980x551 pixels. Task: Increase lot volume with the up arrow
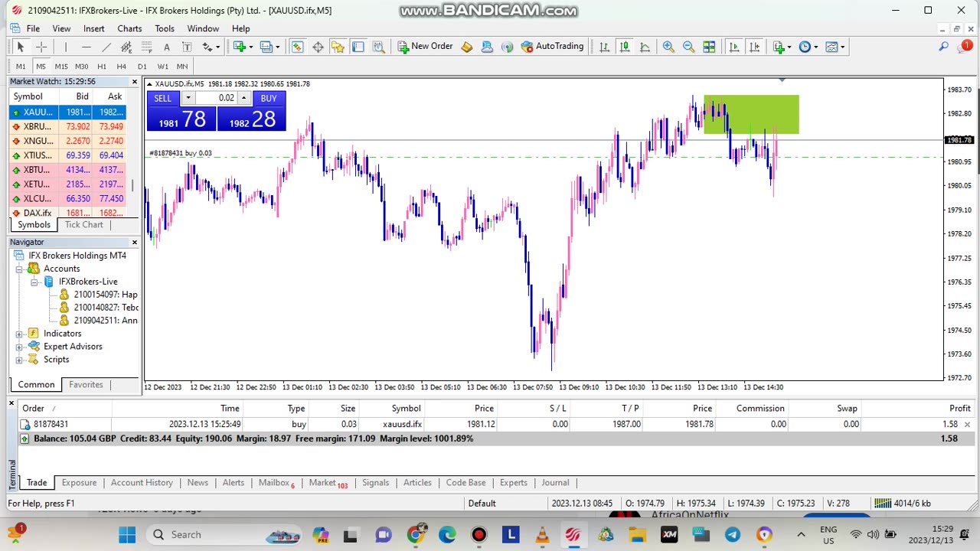click(x=243, y=98)
